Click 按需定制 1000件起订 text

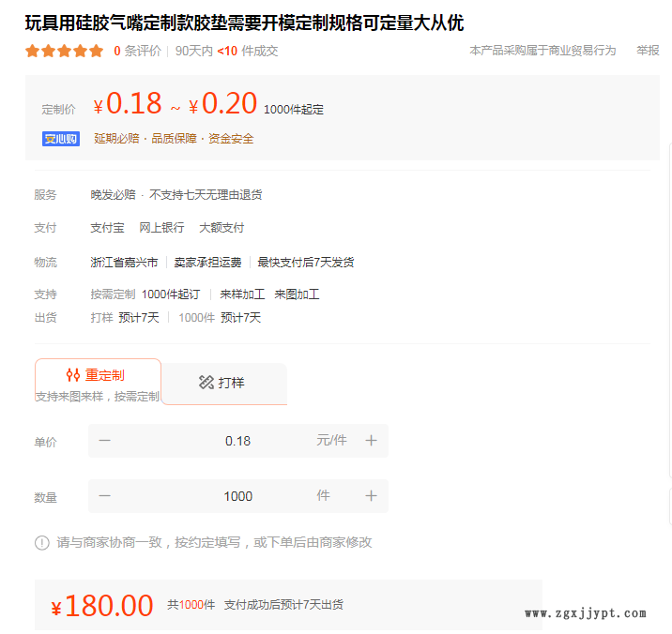pyautogui.click(x=145, y=294)
